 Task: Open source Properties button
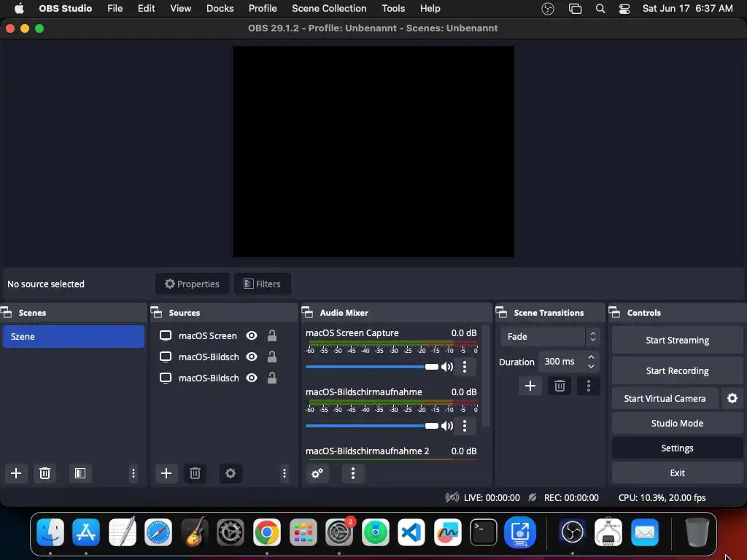[192, 284]
